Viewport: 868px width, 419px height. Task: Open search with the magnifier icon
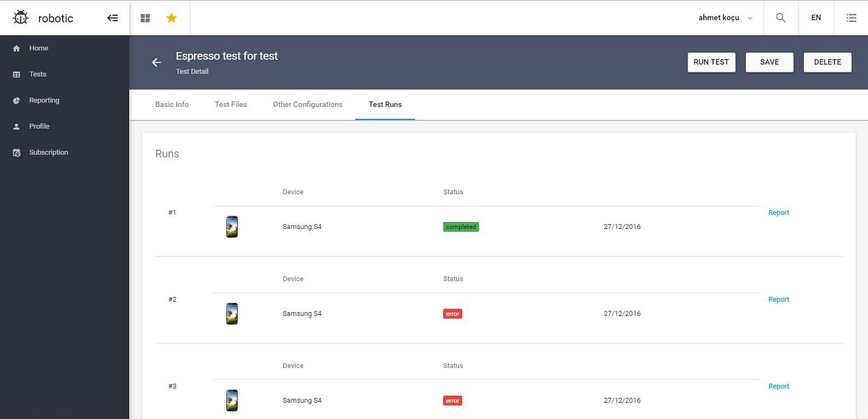(781, 18)
